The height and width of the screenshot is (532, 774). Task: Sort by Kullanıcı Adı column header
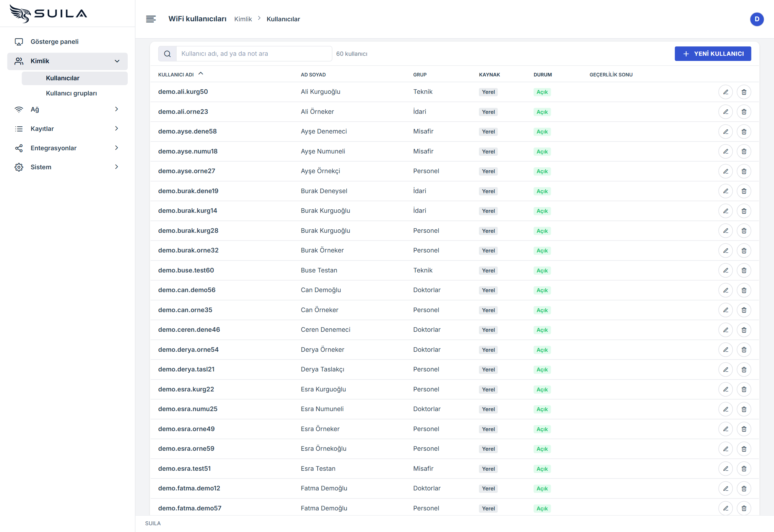pyautogui.click(x=180, y=74)
